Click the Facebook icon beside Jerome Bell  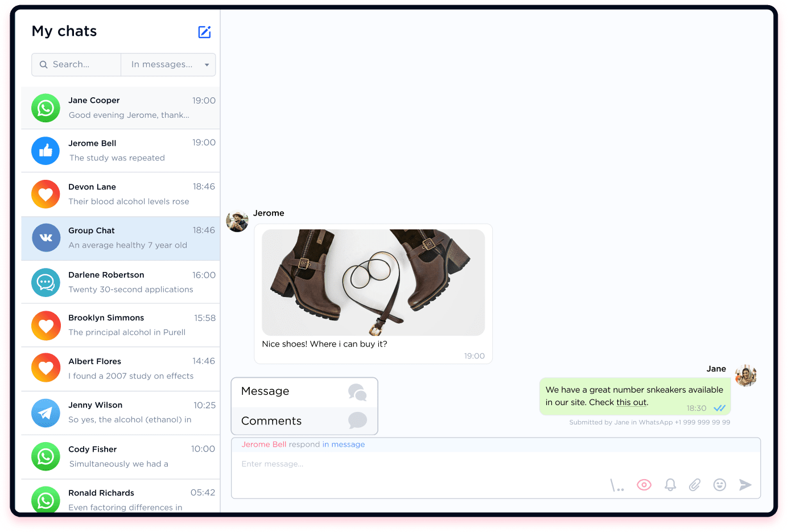pyautogui.click(x=46, y=151)
